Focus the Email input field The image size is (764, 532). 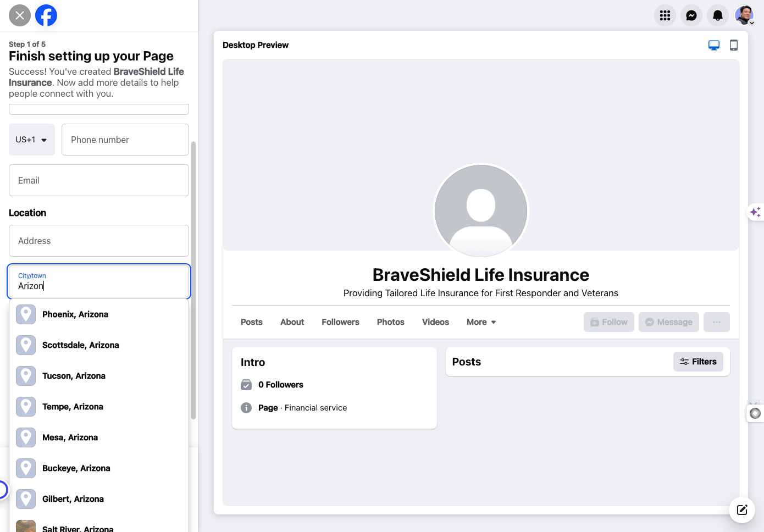[99, 180]
